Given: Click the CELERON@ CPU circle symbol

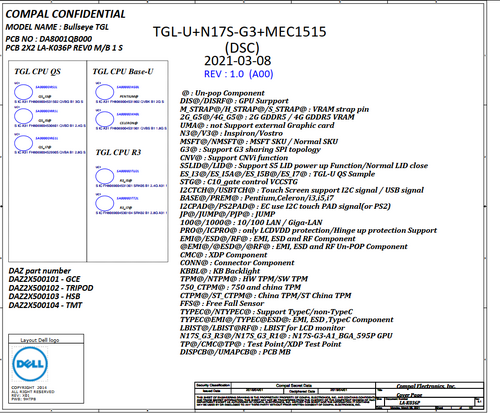Looking at the screenshot, I should point(104,119).
